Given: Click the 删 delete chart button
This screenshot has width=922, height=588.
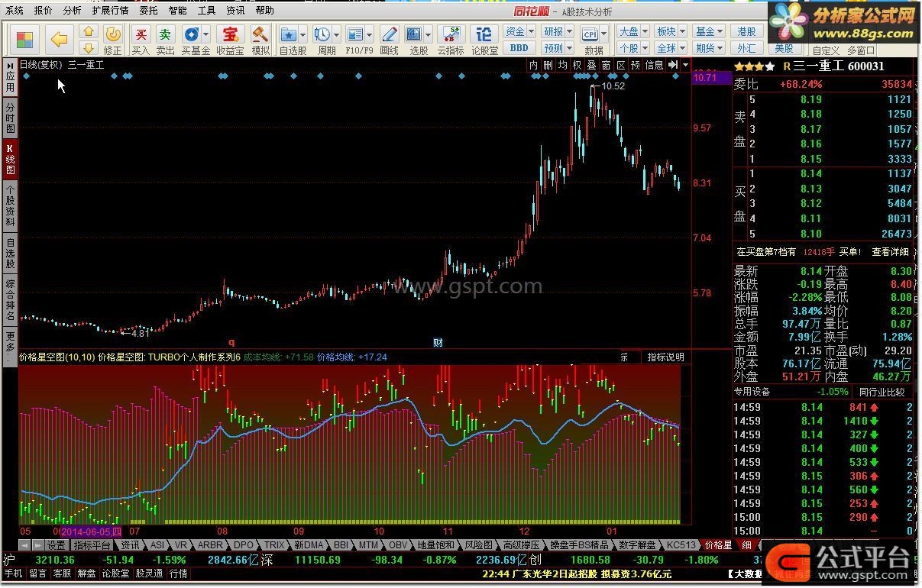Looking at the screenshot, I should (x=548, y=65).
